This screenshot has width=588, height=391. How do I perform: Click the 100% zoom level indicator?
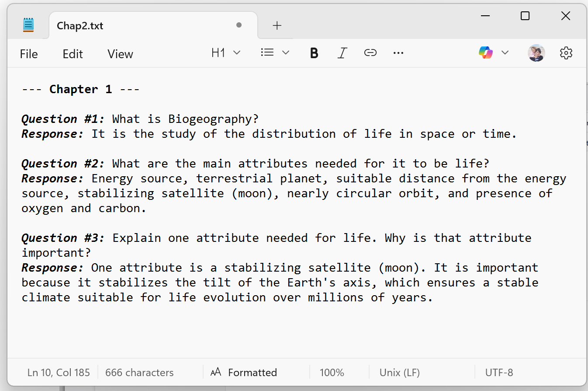pos(332,373)
